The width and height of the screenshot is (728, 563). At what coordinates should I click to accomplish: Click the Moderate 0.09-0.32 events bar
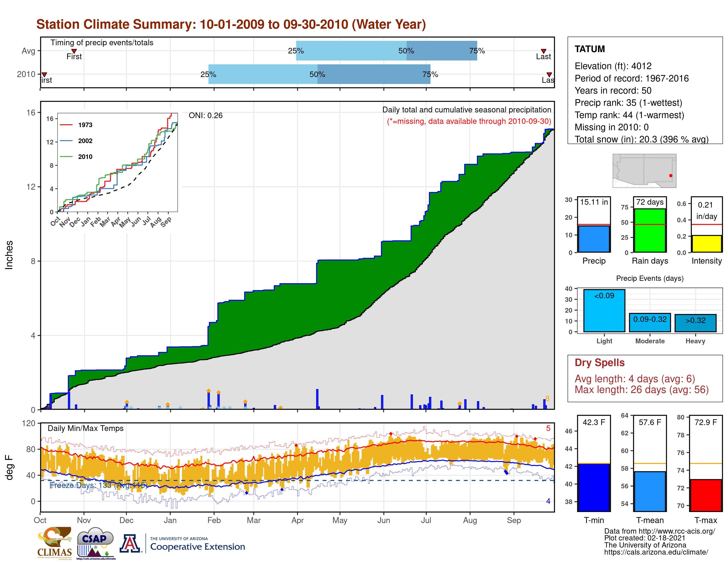click(650, 323)
